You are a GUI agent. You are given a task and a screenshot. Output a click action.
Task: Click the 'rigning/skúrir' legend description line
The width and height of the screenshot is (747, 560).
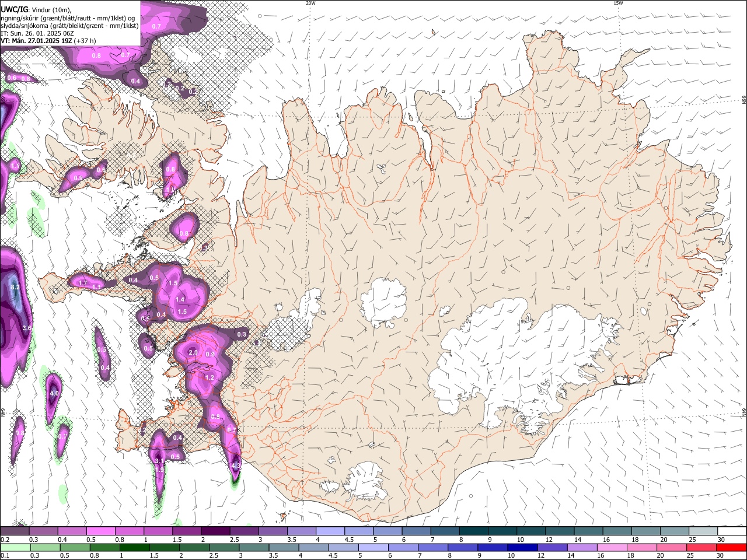click(x=68, y=18)
